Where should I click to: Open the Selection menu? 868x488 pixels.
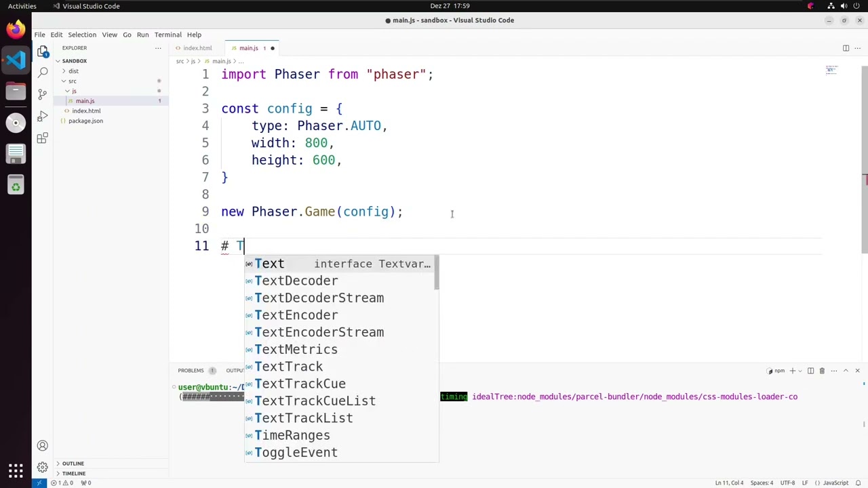(82, 35)
